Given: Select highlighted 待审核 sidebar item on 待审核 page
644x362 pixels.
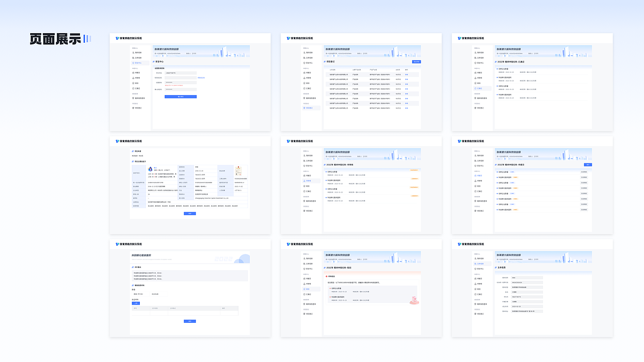Looking at the screenshot, I should pos(311,181).
